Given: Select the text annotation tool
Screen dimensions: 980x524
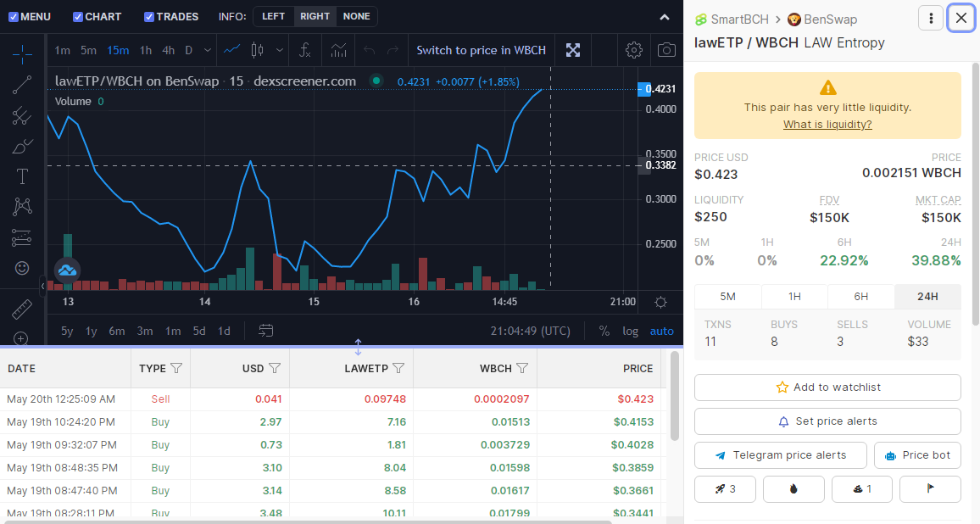Looking at the screenshot, I should [22, 176].
